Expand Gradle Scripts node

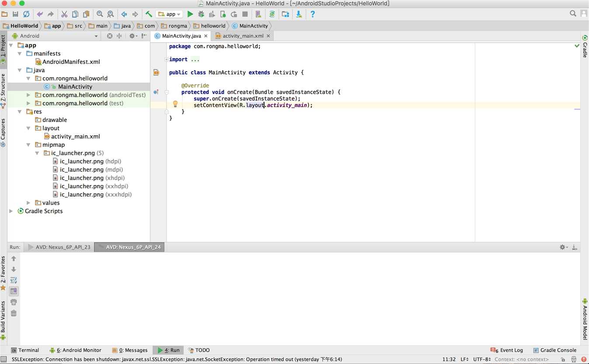pos(11,211)
